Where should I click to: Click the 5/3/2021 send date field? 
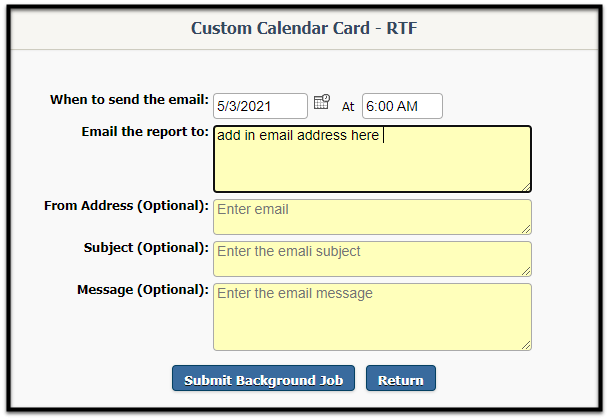[x=260, y=106]
